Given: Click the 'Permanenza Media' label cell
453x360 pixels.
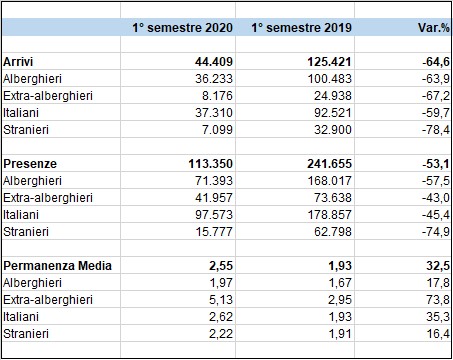Looking at the screenshot, I should (61, 266).
